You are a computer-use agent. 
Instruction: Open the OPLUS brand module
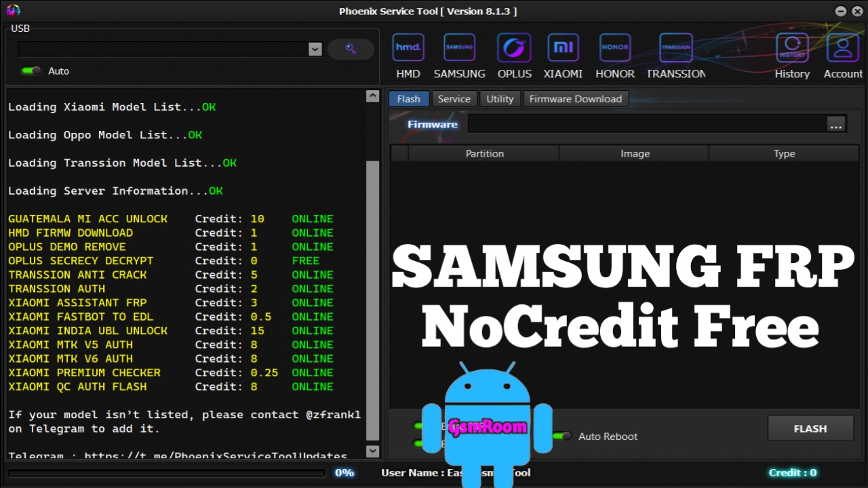pyautogui.click(x=514, y=49)
